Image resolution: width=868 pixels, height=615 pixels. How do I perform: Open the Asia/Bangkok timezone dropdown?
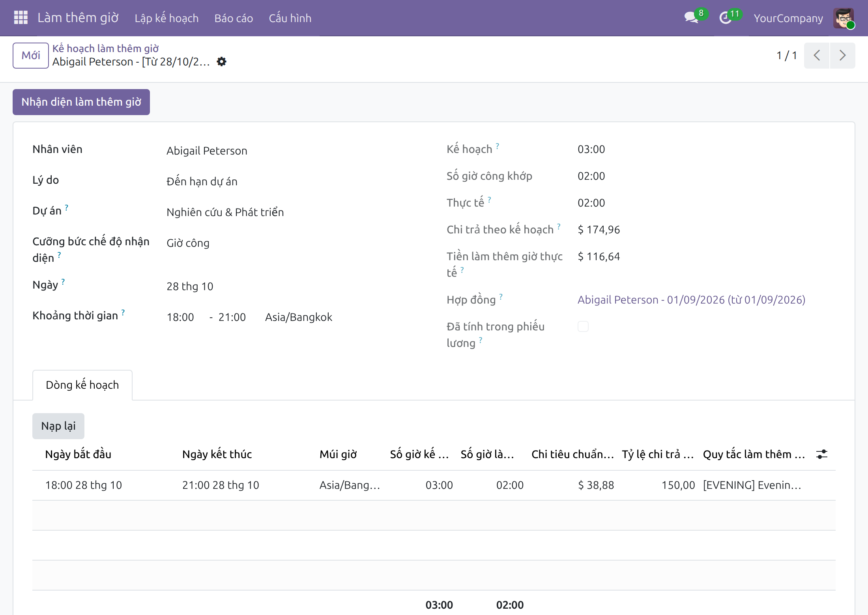click(299, 317)
